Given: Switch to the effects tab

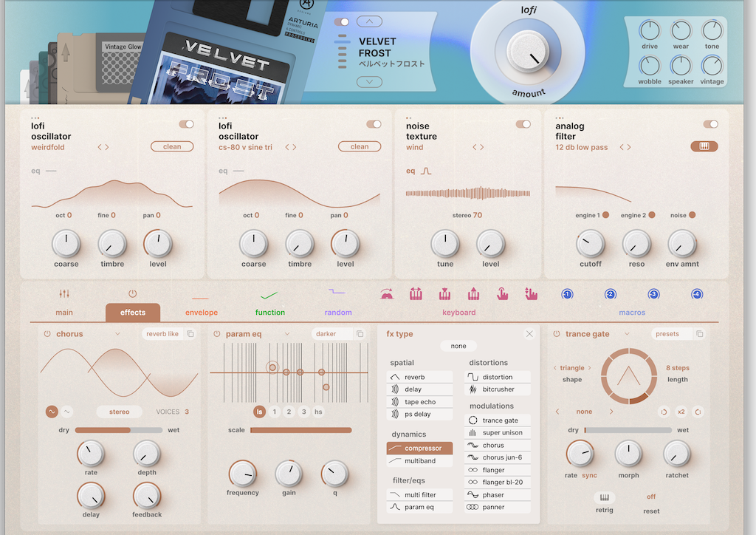Looking at the screenshot, I should 133,312.
